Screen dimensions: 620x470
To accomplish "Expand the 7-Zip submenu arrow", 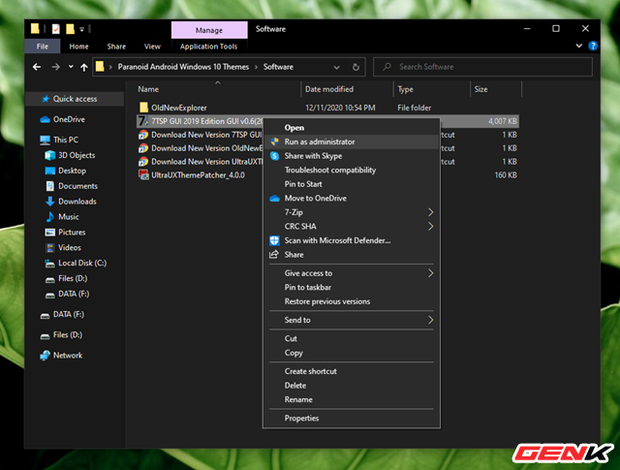I will pos(431,212).
